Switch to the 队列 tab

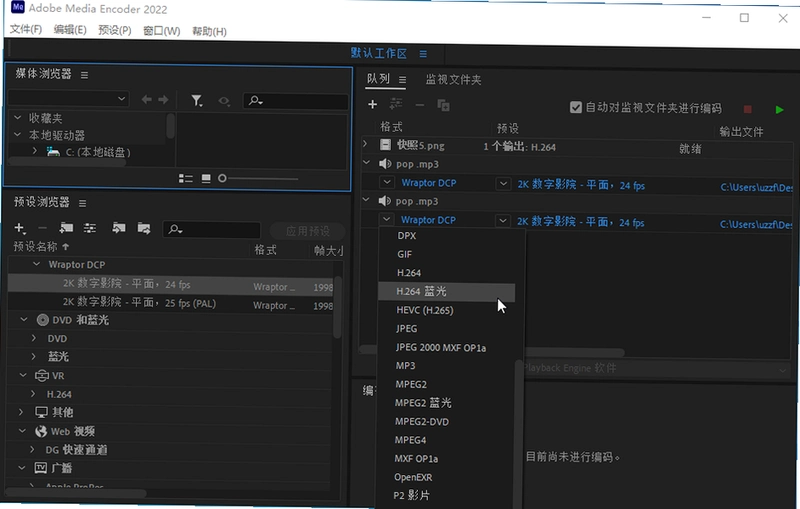coord(378,79)
